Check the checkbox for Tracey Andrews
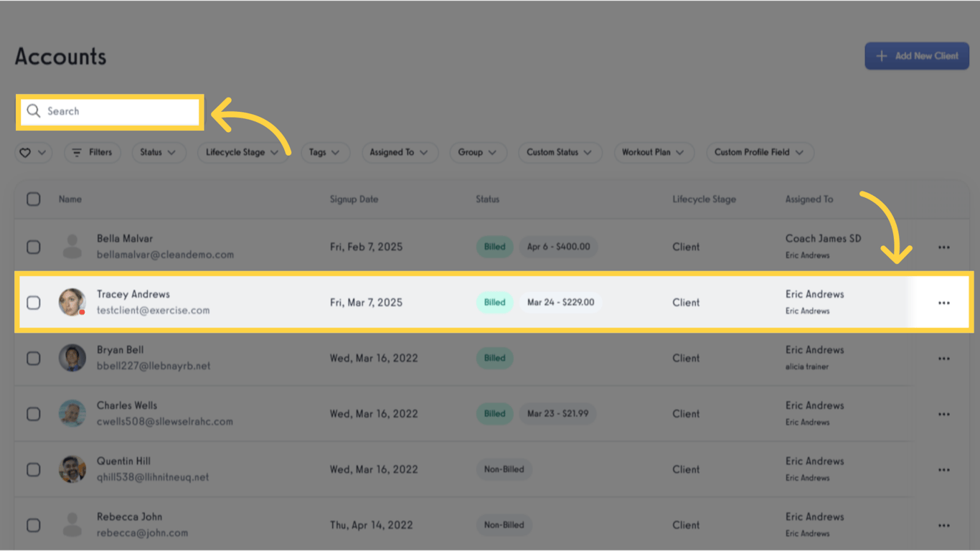The image size is (980, 551). (33, 302)
